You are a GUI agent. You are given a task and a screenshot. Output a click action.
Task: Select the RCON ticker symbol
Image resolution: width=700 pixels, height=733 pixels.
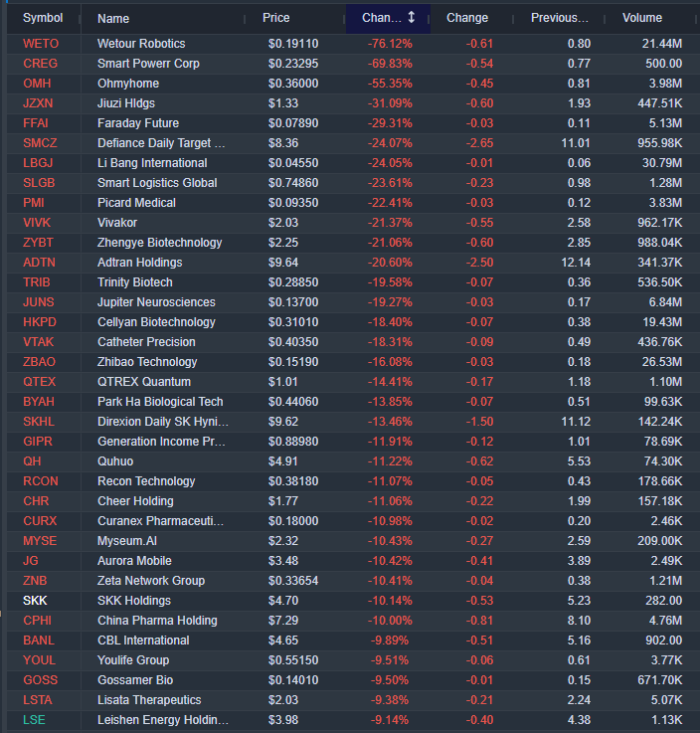(x=41, y=481)
